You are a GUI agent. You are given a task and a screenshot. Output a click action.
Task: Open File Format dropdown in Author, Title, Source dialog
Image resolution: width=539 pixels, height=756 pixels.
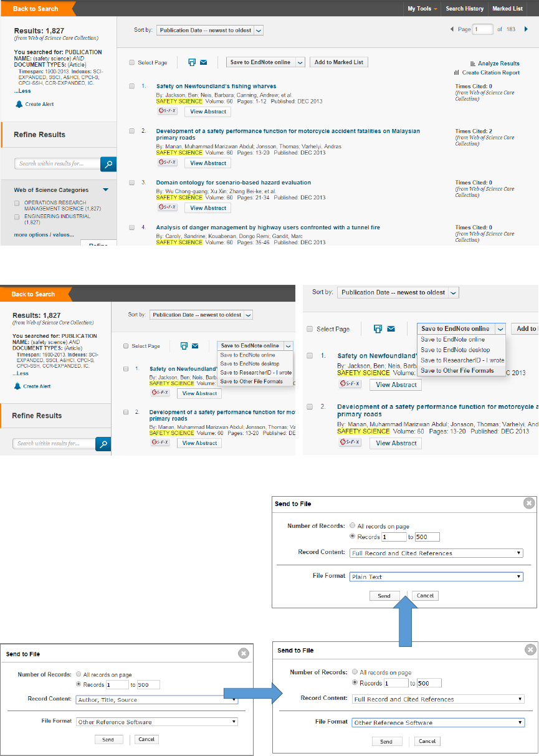[157, 722]
